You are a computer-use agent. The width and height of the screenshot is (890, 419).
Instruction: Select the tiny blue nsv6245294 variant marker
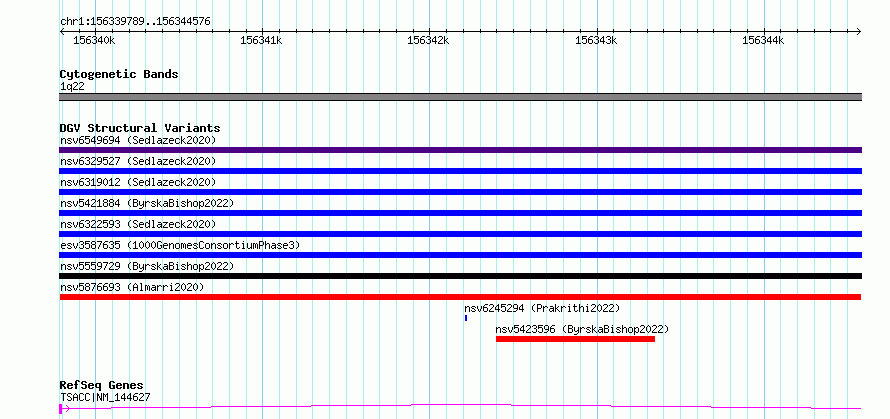[x=466, y=318]
